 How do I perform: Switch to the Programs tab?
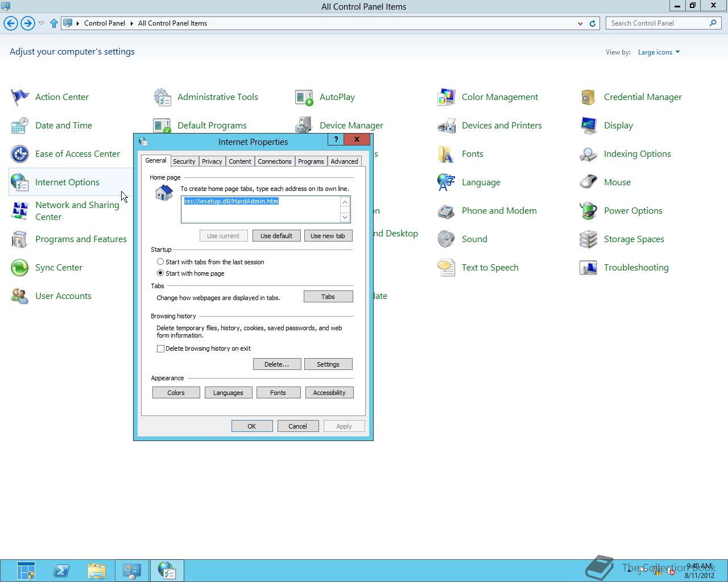[x=311, y=161]
